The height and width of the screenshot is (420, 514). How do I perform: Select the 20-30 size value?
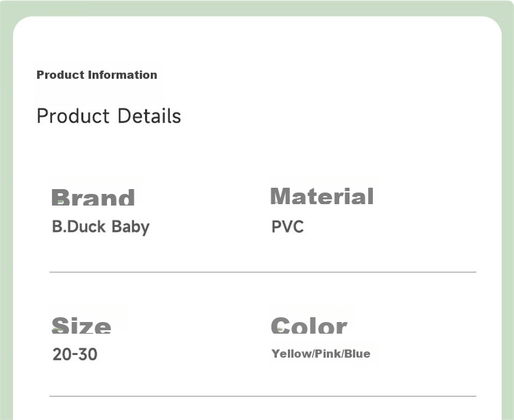tap(75, 354)
